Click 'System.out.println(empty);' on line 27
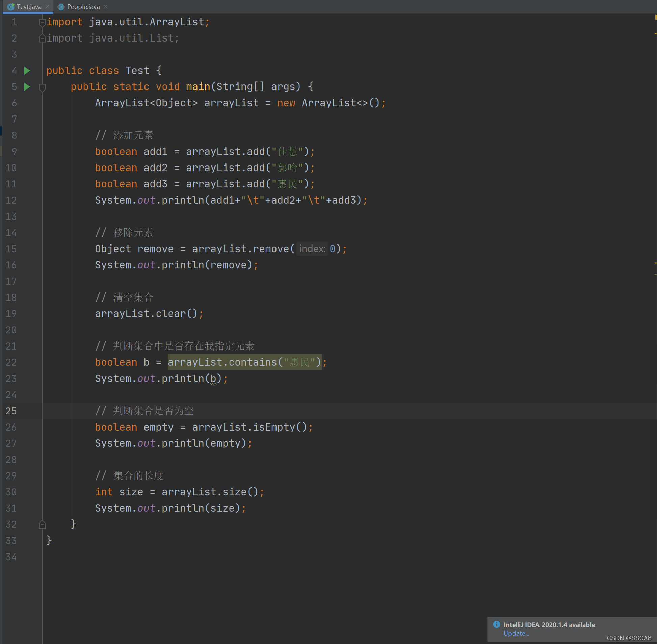The image size is (657, 644). click(174, 443)
